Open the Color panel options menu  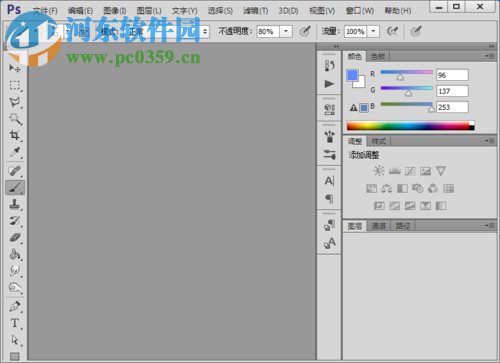point(489,56)
